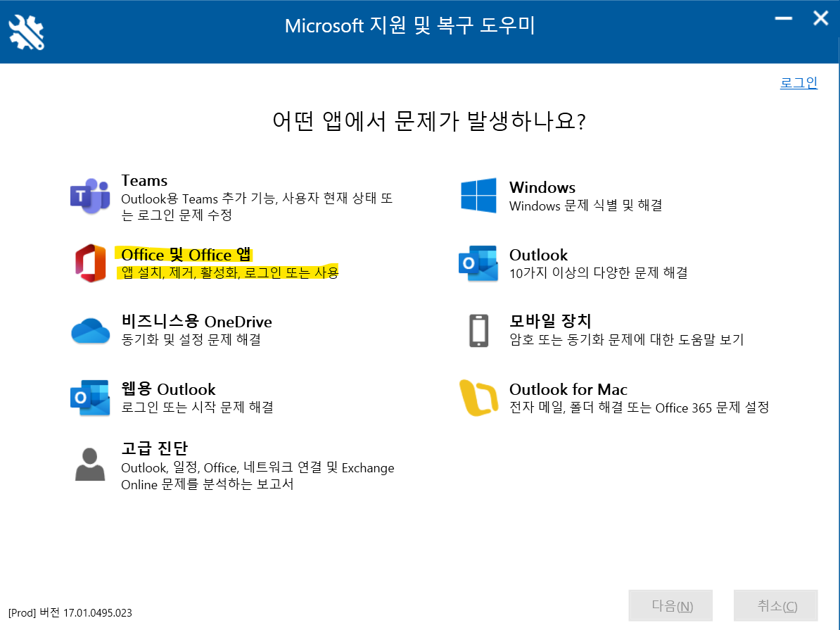Click the Teams title text
The height and width of the screenshot is (630, 840).
click(144, 181)
